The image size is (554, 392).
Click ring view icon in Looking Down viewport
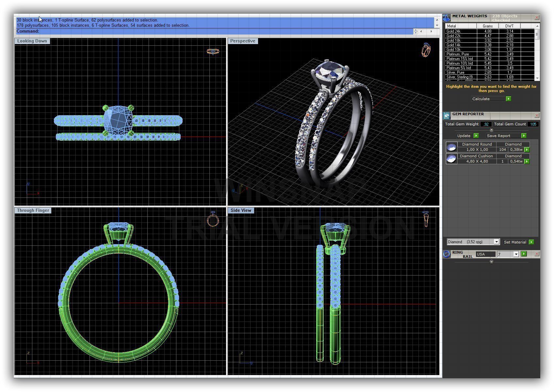[x=213, y=51]
